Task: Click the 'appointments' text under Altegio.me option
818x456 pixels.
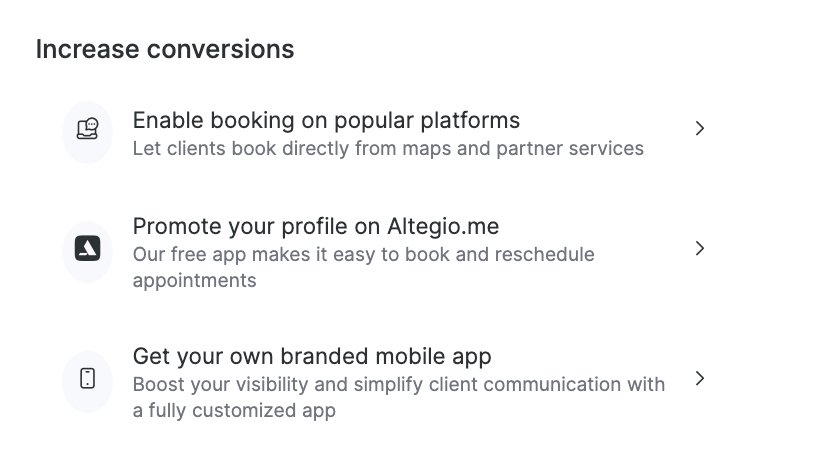Action: 194,281
